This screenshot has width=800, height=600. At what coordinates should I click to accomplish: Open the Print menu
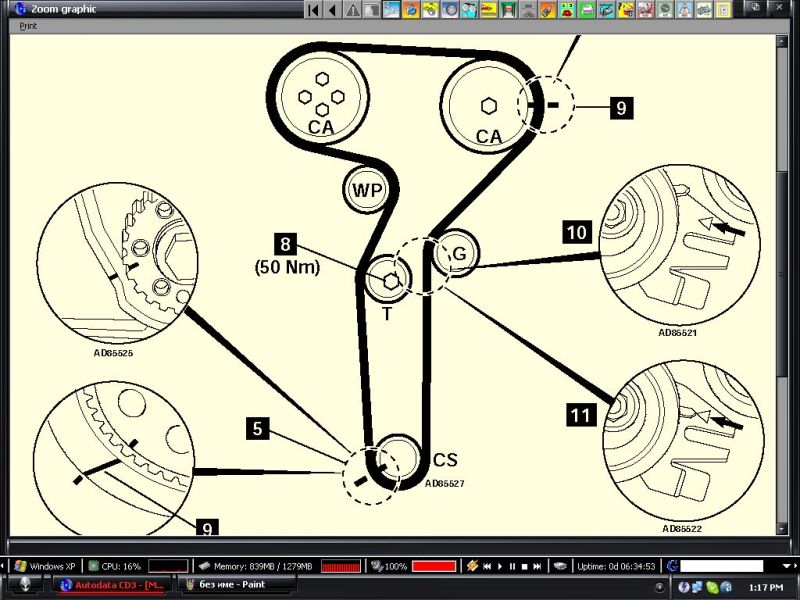pyautogui.click(x=28, y=26)
